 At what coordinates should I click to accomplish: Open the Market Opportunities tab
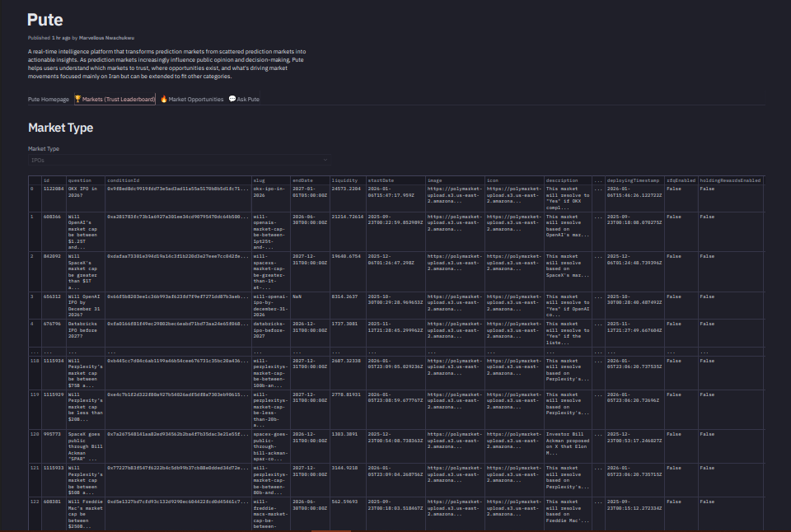[x=192, y=100]
